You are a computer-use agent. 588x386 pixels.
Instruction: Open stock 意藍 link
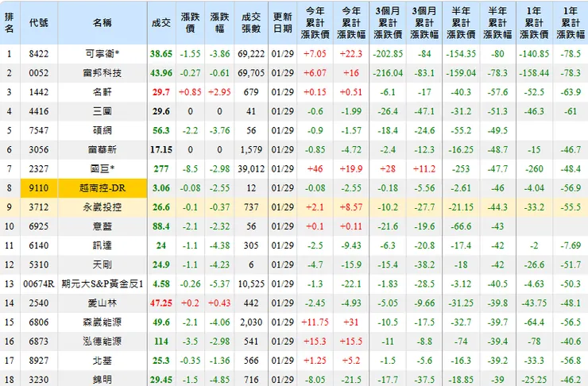[x=102, y=226]
